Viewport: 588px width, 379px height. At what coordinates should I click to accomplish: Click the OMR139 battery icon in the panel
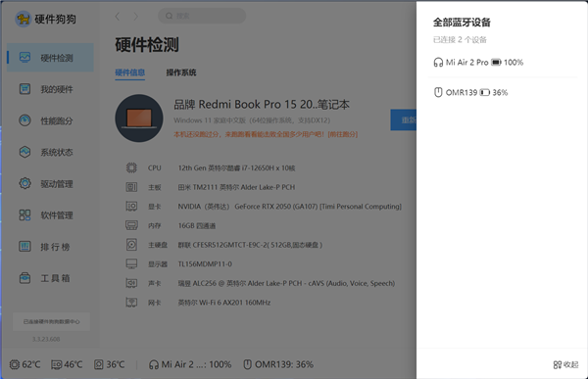[x=484, y=92]
